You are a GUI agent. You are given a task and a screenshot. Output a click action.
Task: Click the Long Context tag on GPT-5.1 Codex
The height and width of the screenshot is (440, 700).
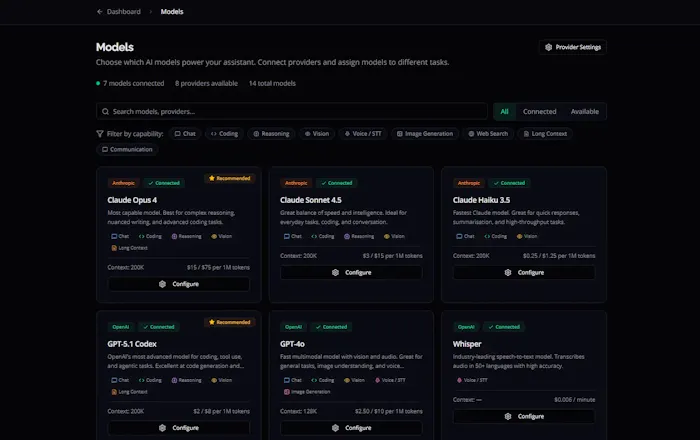pyautogui.click(x=129, y=392)
